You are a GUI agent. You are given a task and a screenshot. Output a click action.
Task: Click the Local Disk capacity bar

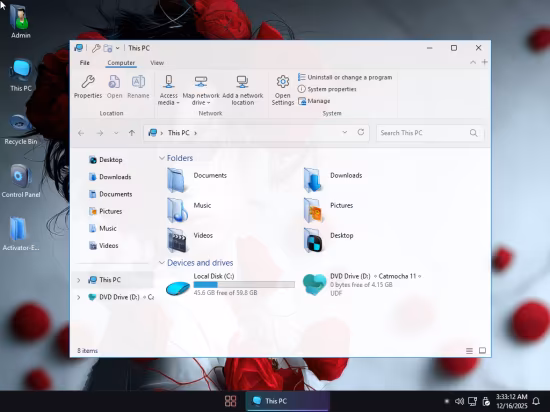tap(244, 284)
